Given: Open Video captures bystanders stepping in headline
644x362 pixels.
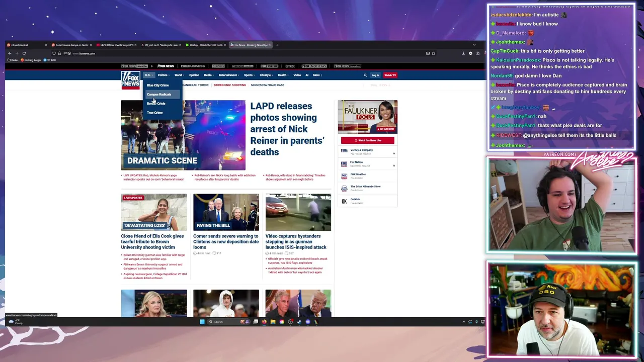Looking at the screenshot, I should point(296,241).
